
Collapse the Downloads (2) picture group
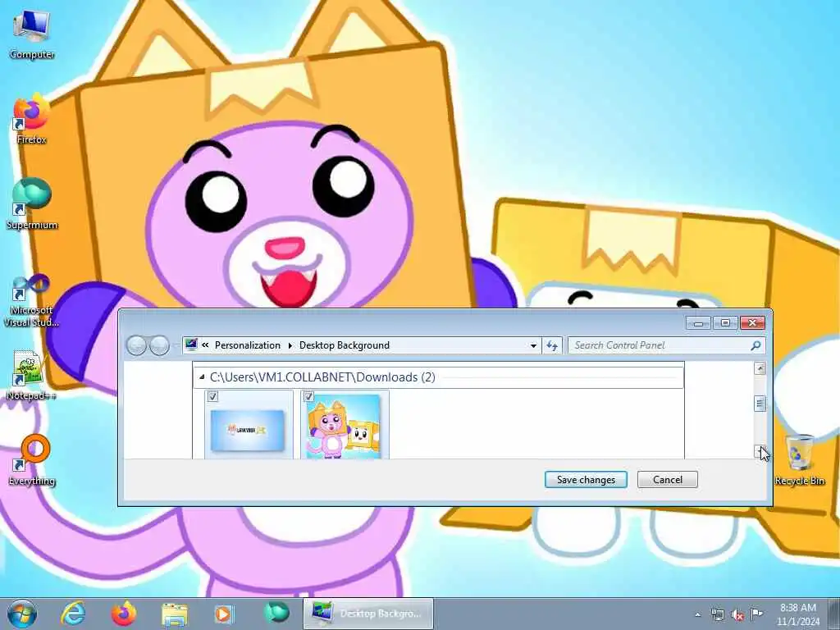(x=202, y=377)
